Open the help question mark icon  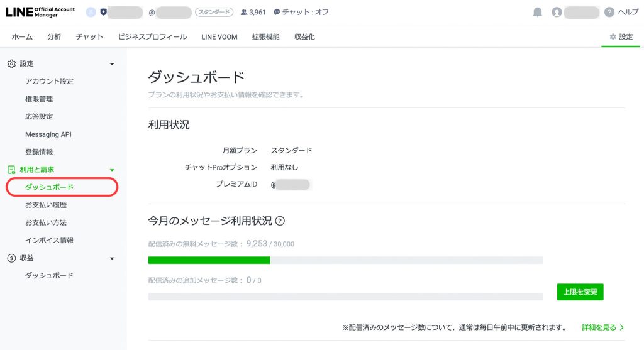pos(609,12)
